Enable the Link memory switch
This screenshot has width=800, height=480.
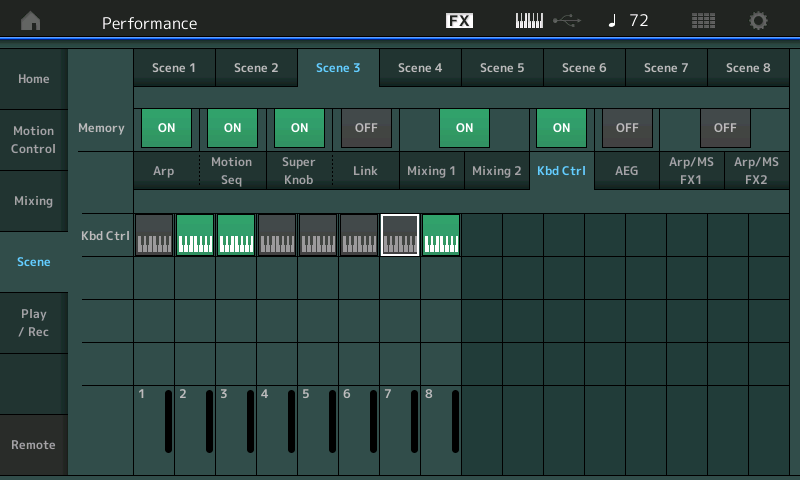[366, 128]
